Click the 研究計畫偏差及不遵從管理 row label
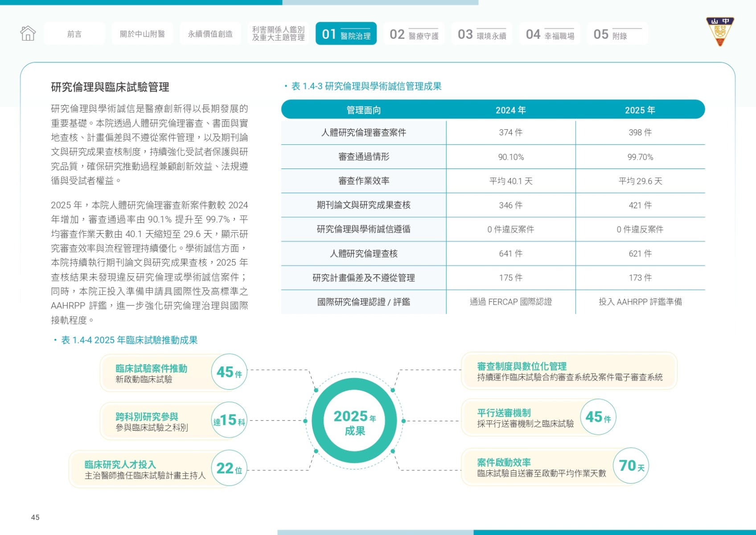The image size is (756, 535). click(x=364, y=277)
